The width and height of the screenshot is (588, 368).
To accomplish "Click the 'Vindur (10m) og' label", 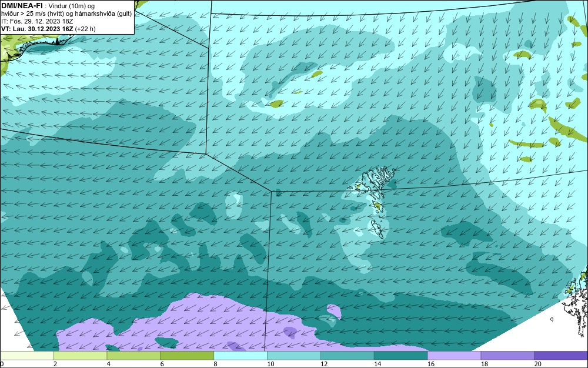I will pyautogui.click(x=72, y=6).
